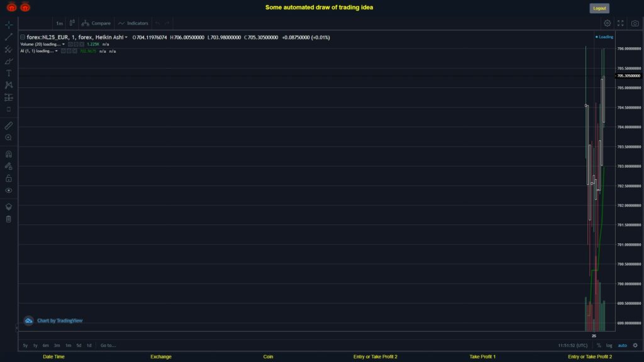644x362 pixels.
Task: Open the prediction and measurement tools
Action: pos(9,97)
